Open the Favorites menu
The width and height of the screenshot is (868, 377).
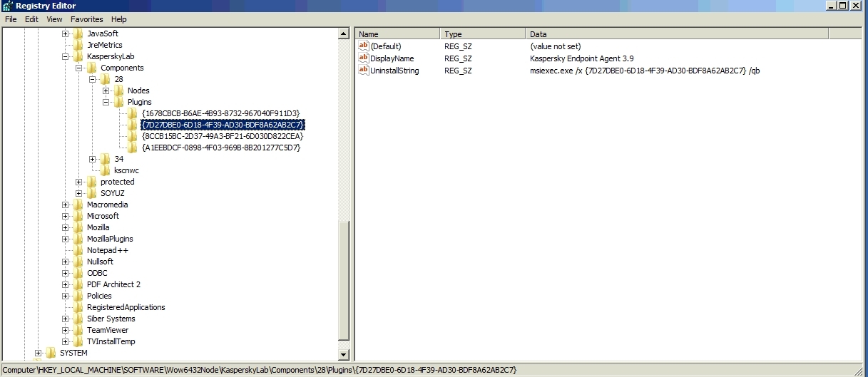click(x=86, y=19)
